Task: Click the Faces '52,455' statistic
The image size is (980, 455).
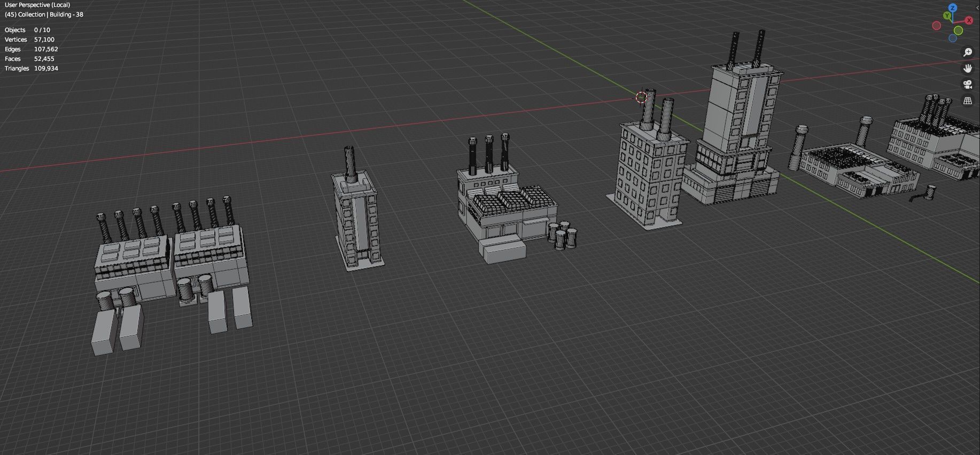Action: [44, 59]
